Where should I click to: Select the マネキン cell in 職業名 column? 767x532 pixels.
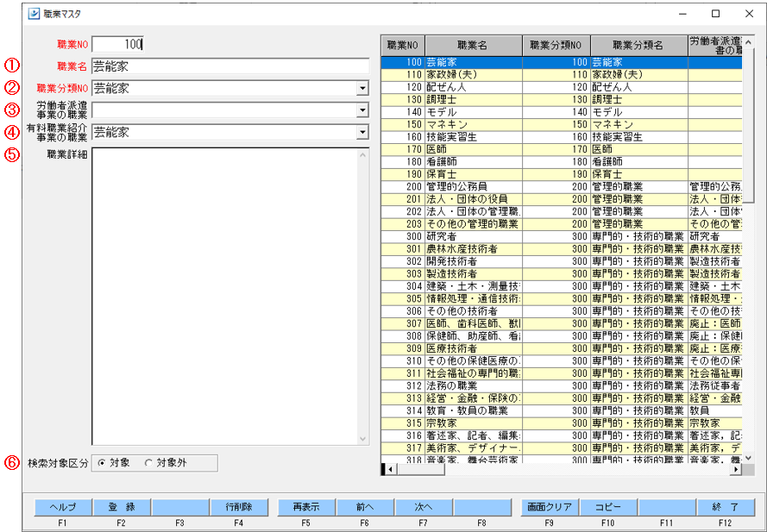[473, 125]
